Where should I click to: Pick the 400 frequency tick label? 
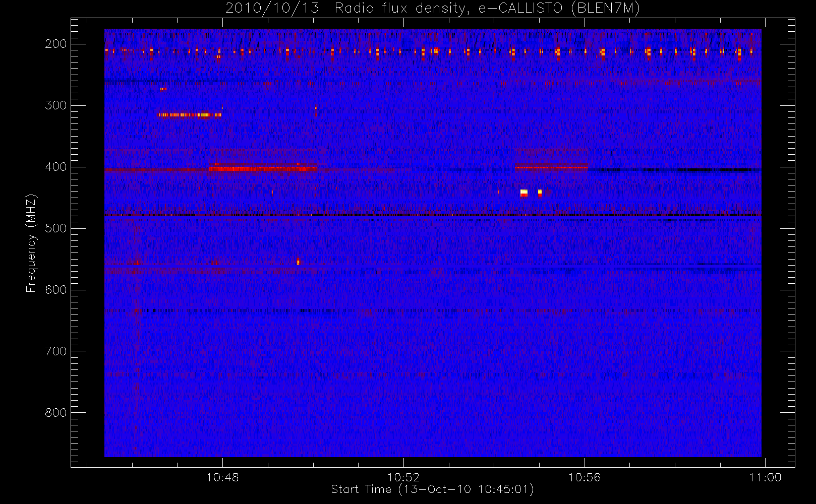55,167
